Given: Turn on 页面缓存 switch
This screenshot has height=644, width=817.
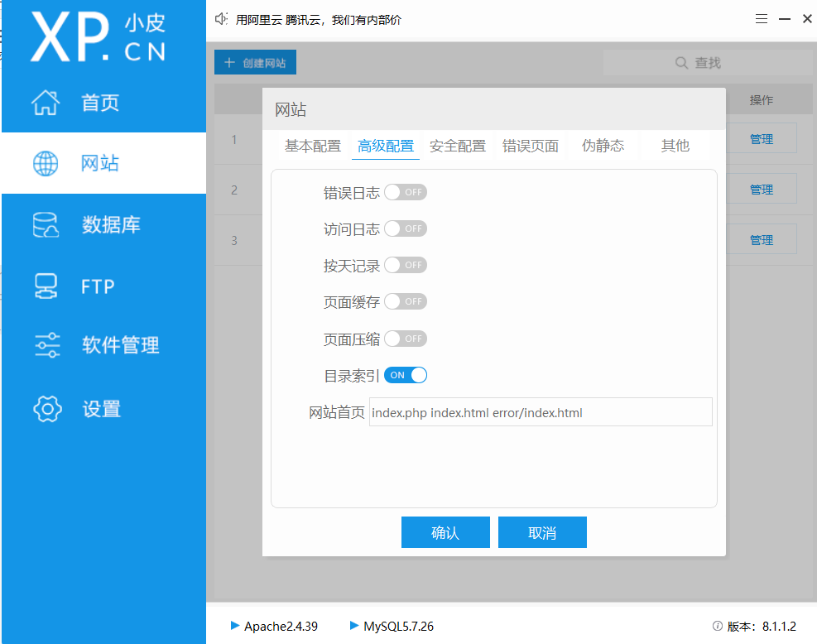Looking at the screenshot, I should (406, 301).
